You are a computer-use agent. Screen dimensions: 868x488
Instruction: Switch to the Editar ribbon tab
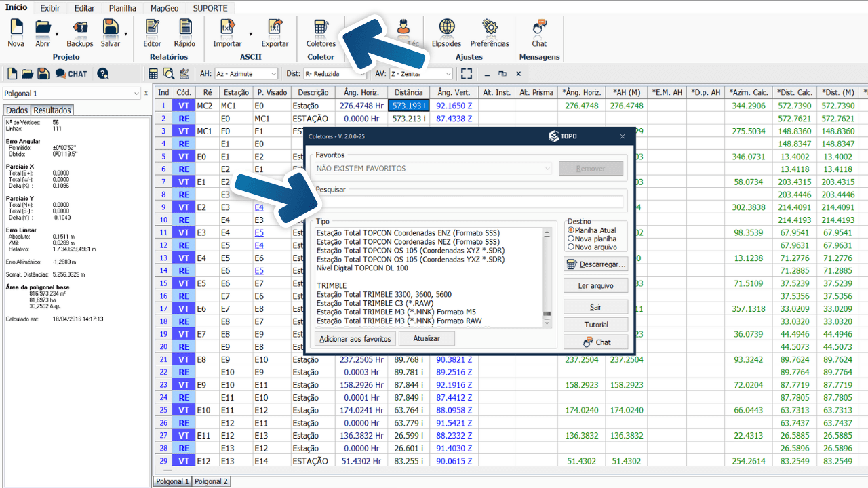(x=85, y=8)
